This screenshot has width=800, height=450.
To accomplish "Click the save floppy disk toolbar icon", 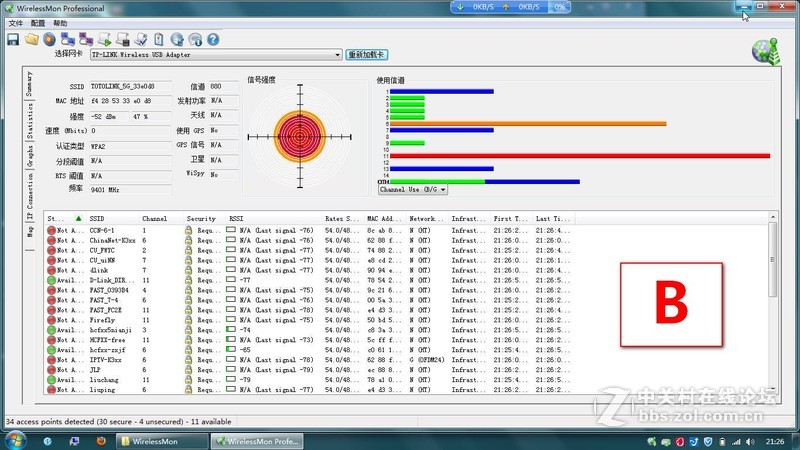I will [13, 39].
